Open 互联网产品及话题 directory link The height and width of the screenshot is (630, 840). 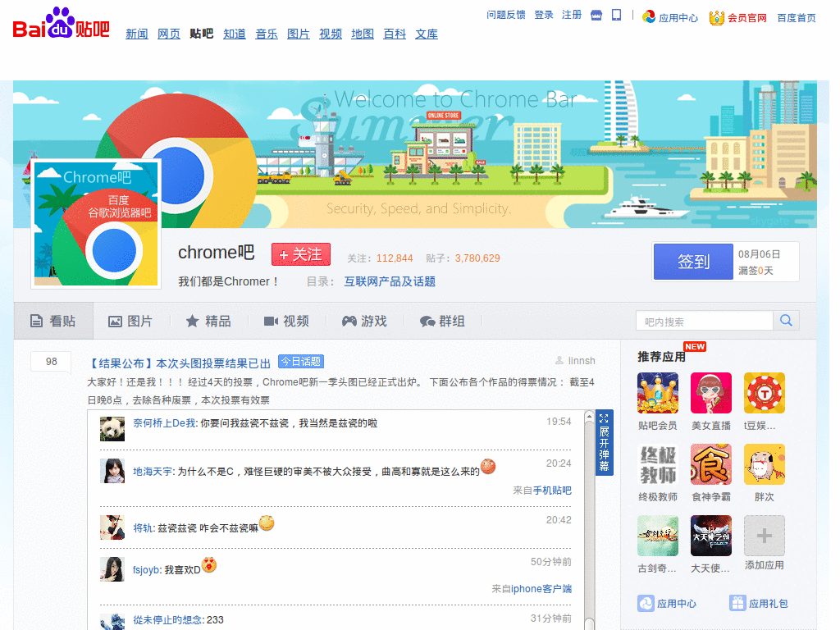390,281
